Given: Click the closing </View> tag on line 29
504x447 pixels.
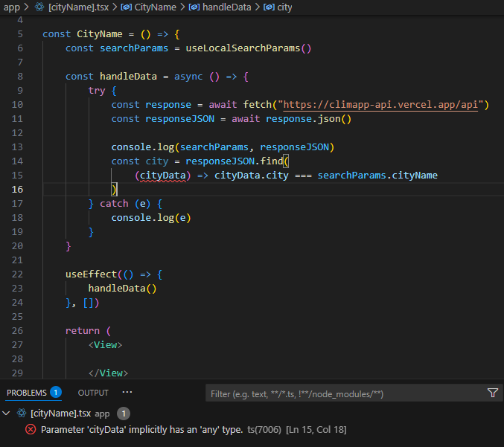Looking at the screenshot, I should pyautogui.click(x=109, y=373).
